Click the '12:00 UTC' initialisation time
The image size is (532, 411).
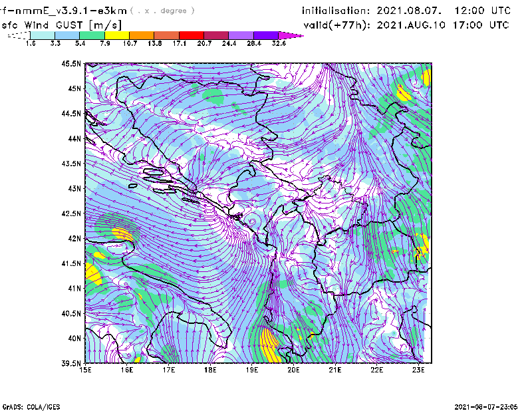click(x=483, y=11)
